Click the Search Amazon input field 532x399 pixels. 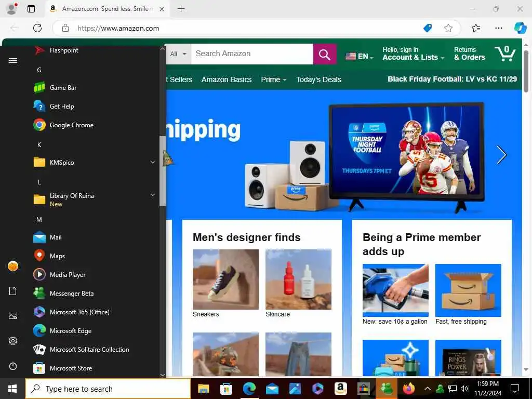[252, 54]
